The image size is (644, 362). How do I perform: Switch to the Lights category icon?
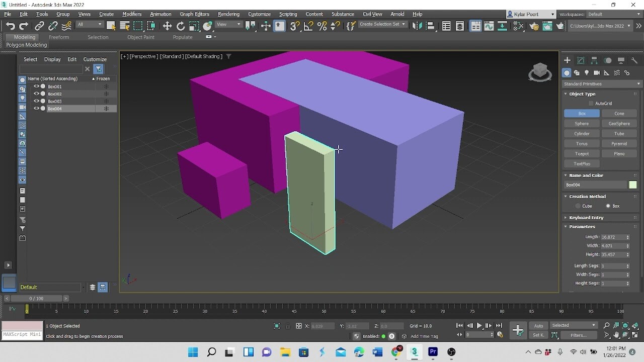(587, 73)
